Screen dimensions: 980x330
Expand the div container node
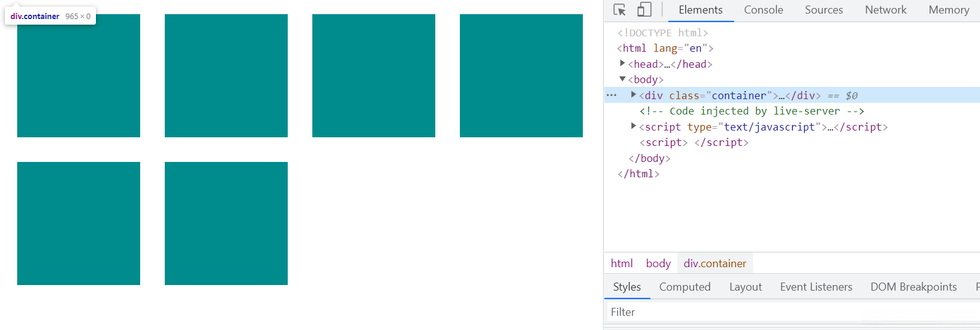pos(634,95)
